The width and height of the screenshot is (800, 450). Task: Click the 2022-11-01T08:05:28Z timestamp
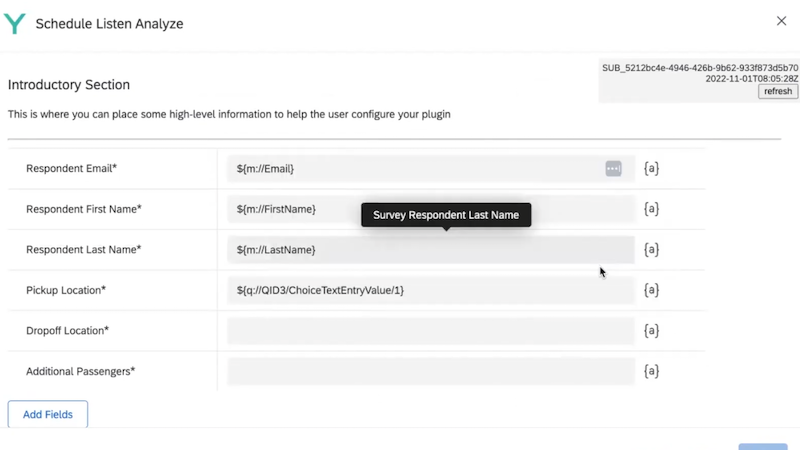point(752,79)
